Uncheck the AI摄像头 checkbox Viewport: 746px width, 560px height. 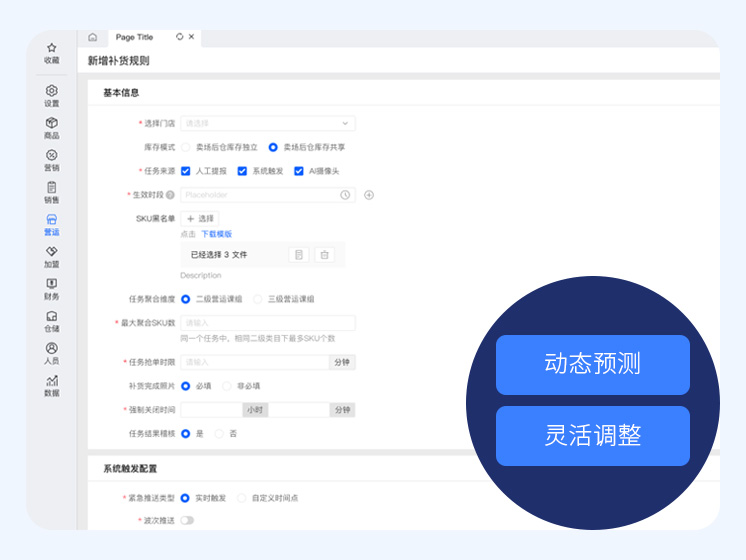(298, 171)
